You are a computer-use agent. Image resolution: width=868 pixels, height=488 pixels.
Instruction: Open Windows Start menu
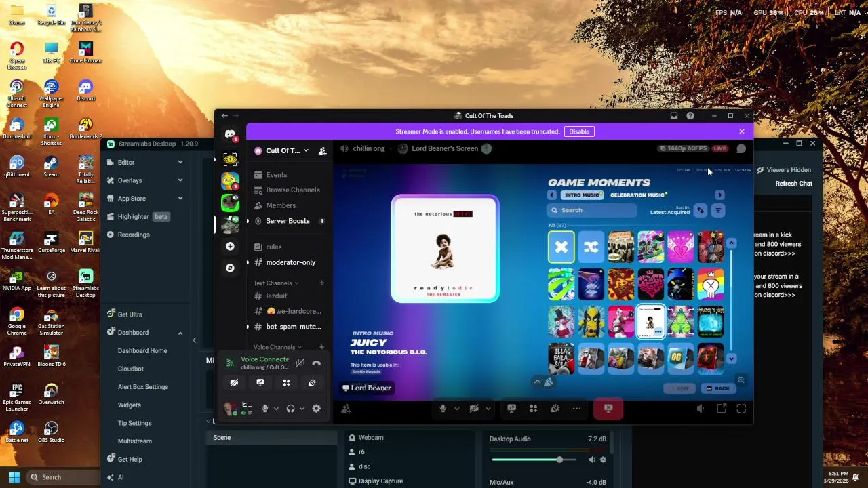click(x=14, y=477)
